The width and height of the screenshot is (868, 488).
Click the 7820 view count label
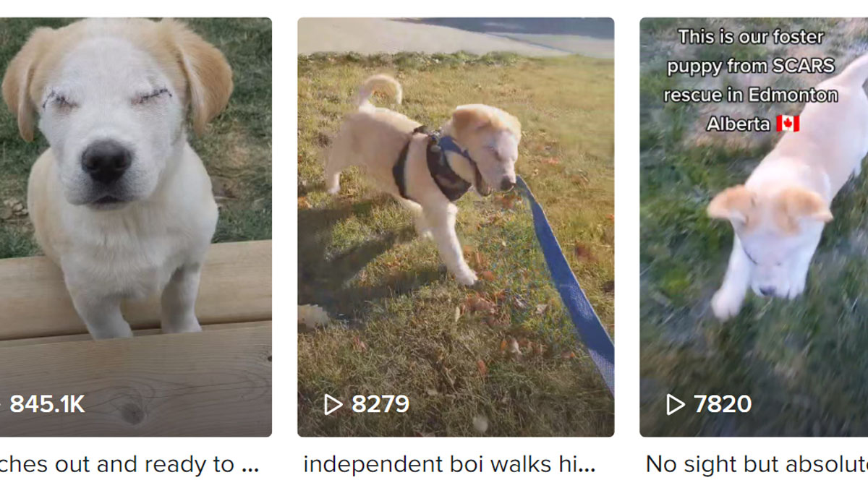coord(723,404)
